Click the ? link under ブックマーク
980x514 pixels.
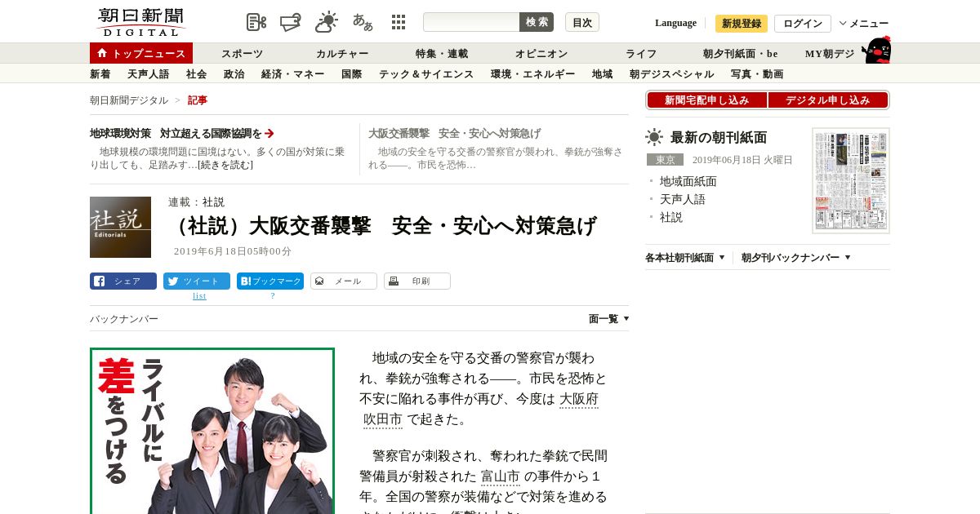[x=273, y=296]
